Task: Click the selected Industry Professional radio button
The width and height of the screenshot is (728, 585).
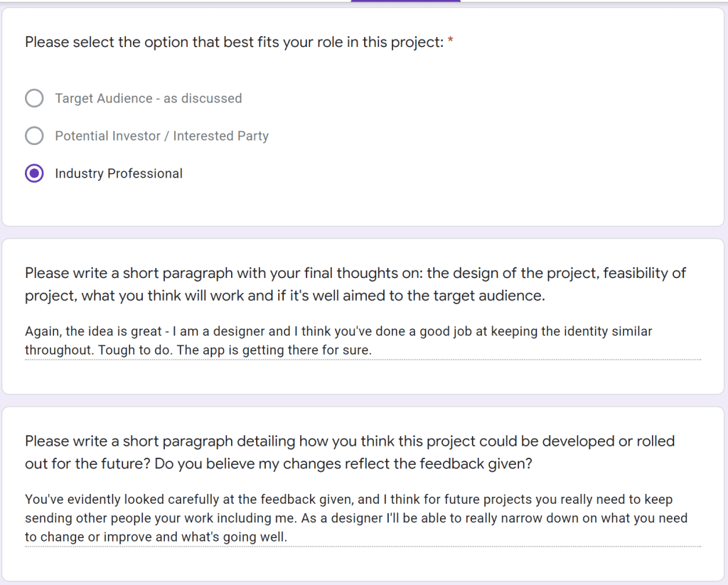Action: [x=34, y=173]
